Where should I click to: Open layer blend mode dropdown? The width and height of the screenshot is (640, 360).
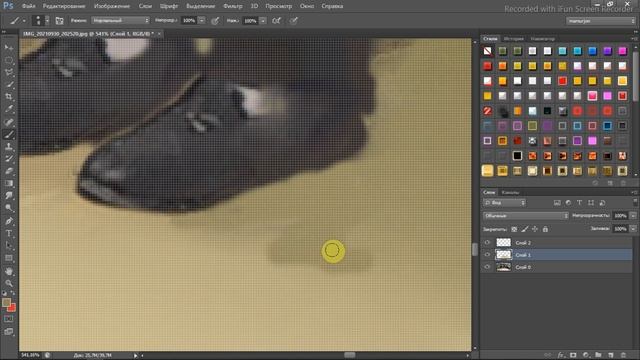tap(526, 216)
